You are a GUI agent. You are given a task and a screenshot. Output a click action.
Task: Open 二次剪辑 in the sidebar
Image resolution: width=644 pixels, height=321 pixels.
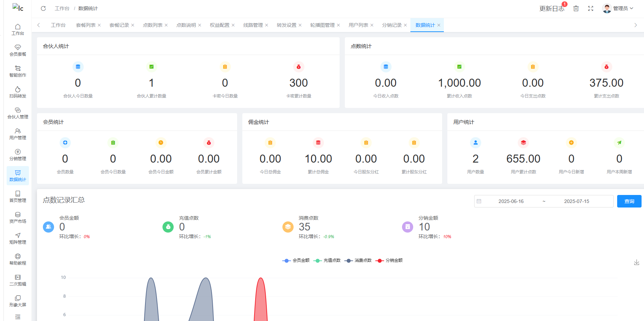18,280
